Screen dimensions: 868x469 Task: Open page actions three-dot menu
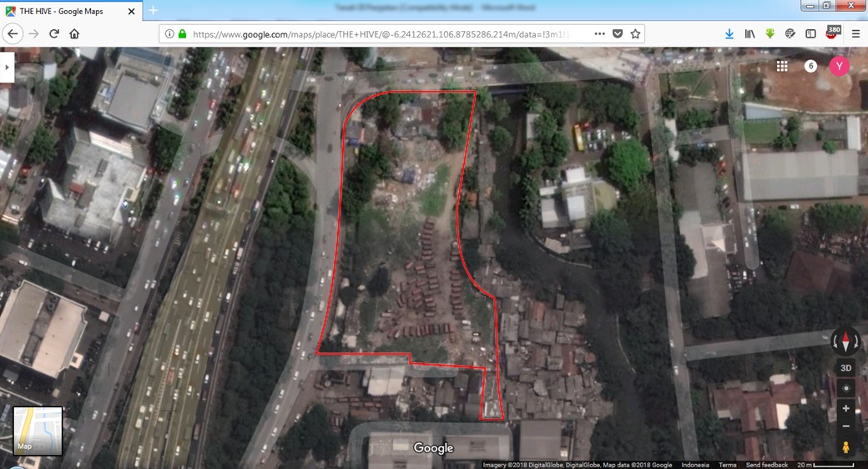599,33
